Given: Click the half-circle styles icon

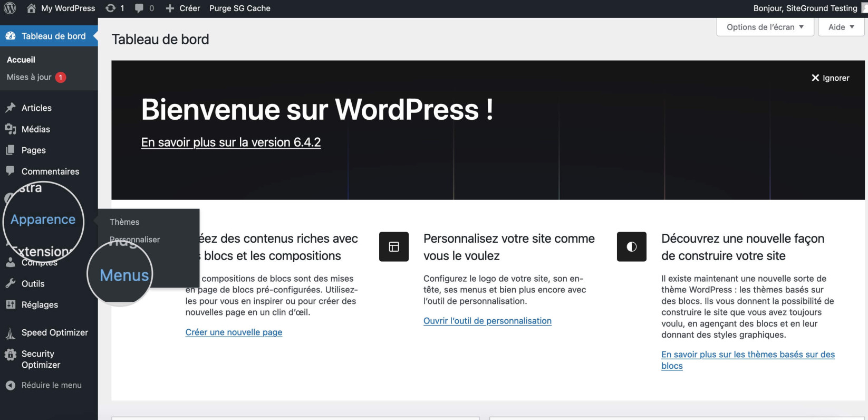Looking at the screenshot, I should click(632, 246).
